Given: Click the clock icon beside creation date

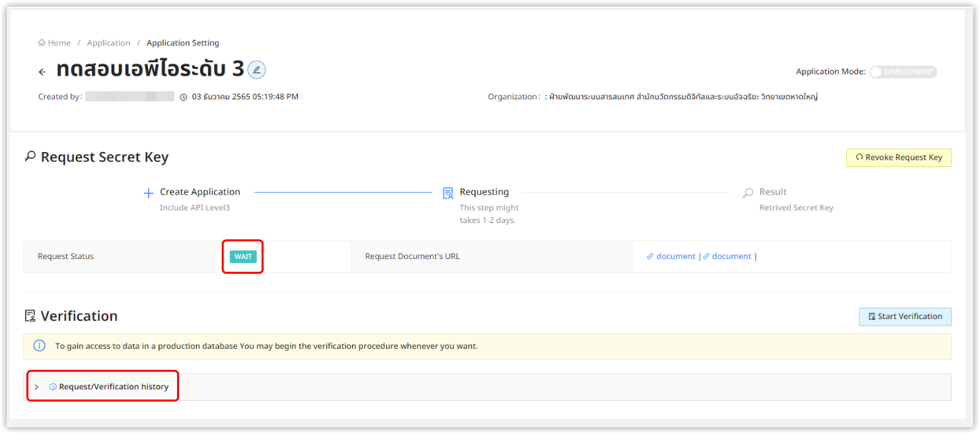Looking at the screenshot, I should pos(183,97).
